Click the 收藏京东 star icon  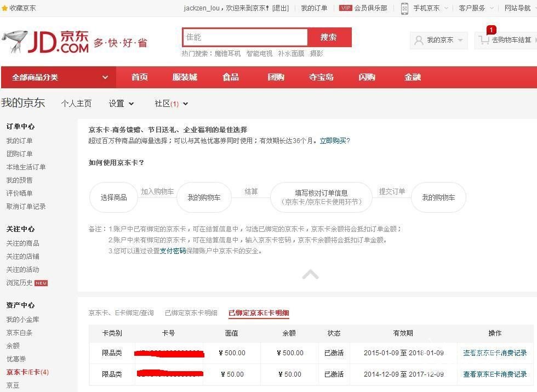pos(4,8)
